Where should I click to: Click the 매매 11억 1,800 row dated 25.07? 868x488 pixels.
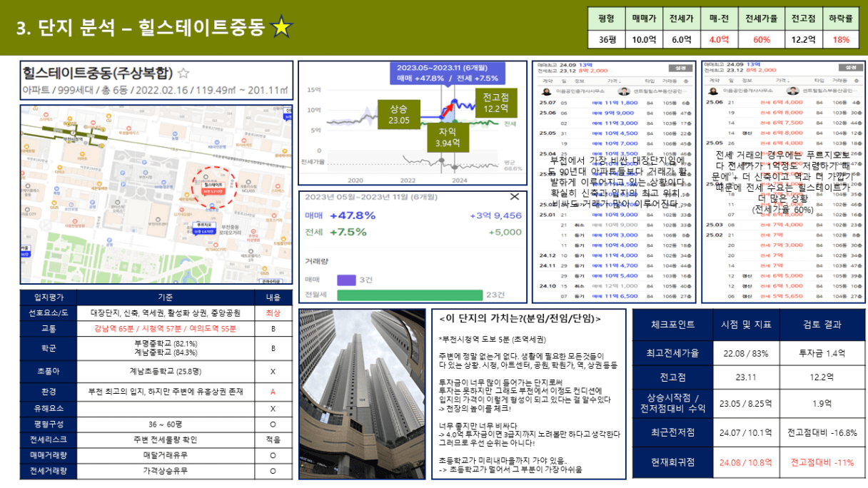click(x=614, y=102)
